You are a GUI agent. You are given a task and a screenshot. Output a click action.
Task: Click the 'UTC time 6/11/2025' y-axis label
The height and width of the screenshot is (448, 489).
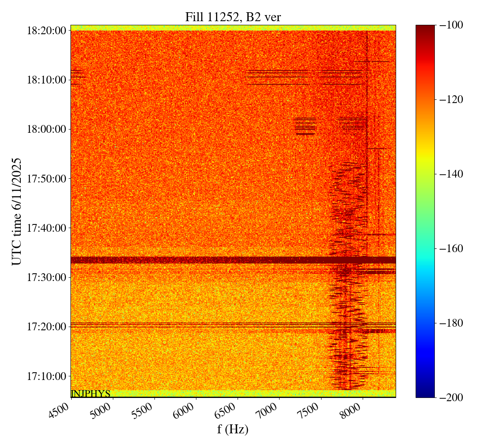pyautogui.click(x=17, y=211)
